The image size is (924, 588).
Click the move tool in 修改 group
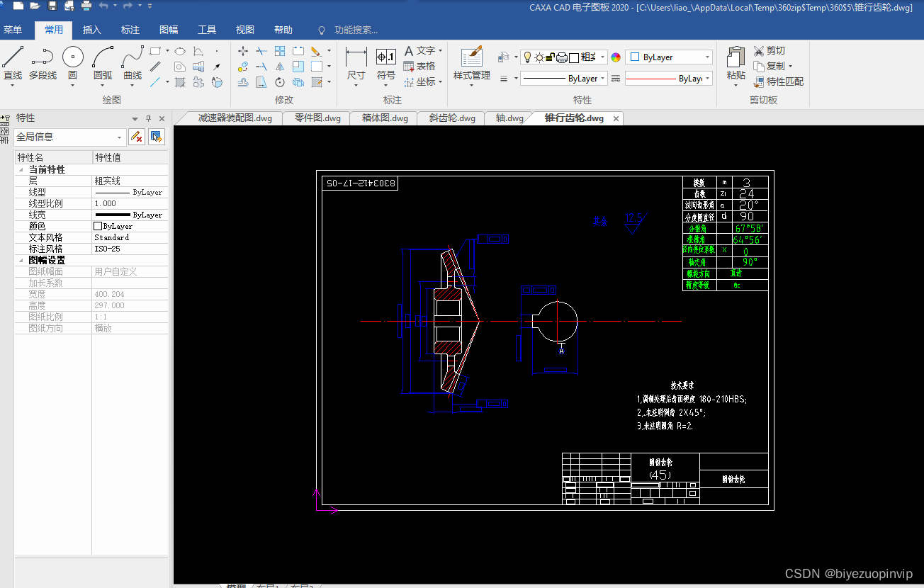pyautogui.click(x=243, y=51)
